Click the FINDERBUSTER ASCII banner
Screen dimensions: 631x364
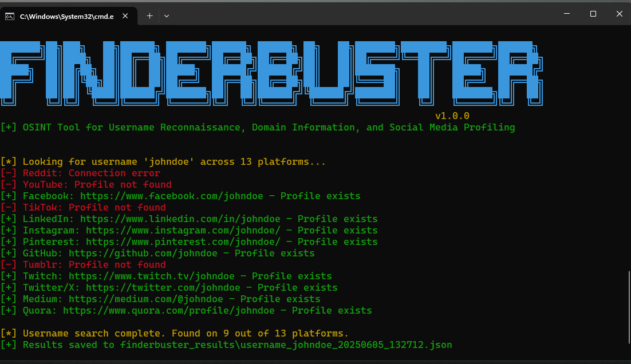(272, 72)
